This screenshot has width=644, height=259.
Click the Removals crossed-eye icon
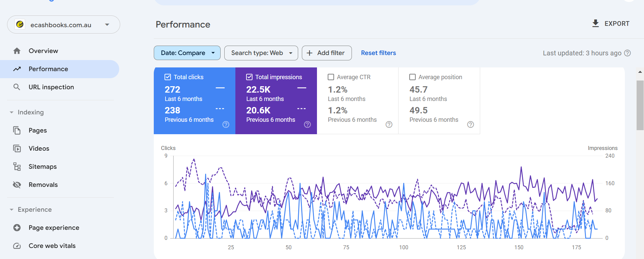pos(17,185)
